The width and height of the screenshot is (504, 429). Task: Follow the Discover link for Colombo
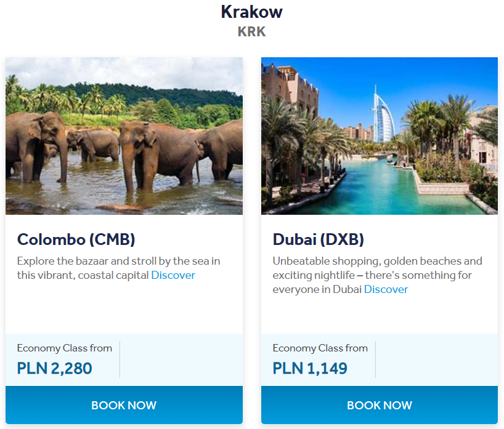coord(173,275)
